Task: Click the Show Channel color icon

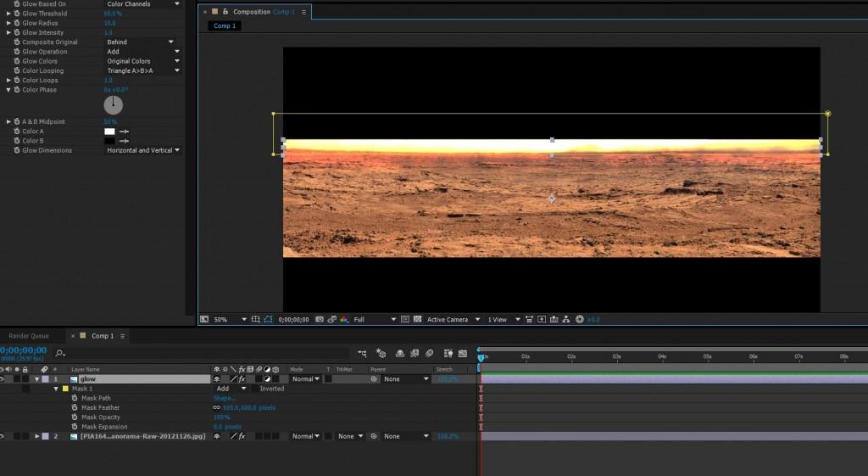Action: coord(343,320)
